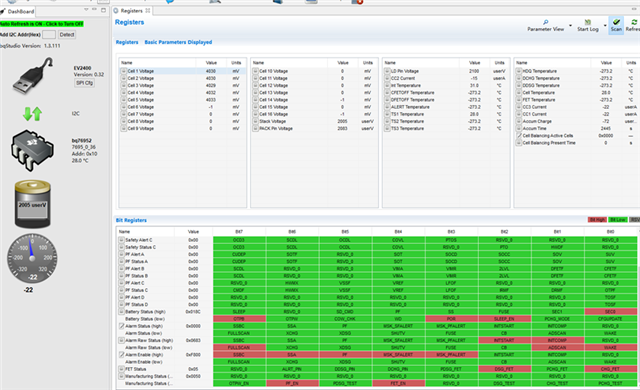
Task: Click the Bit7 column header
Action: [239, 232]
